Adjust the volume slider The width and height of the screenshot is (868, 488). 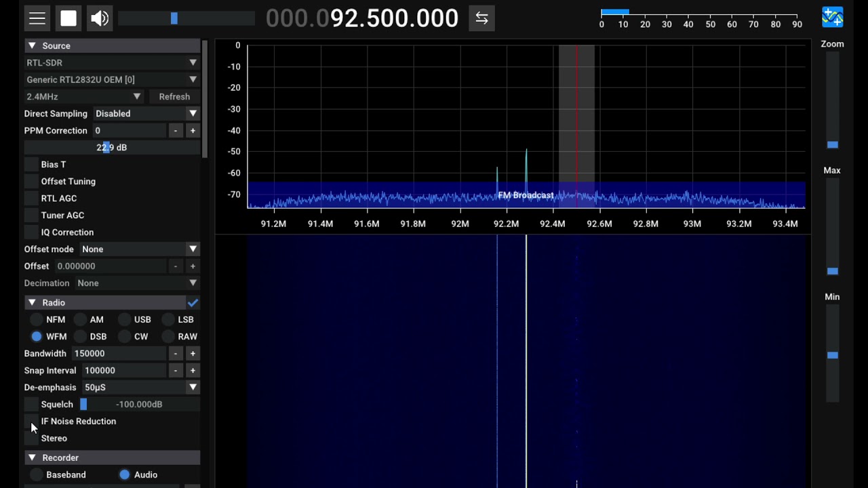(x=186, y=18)
